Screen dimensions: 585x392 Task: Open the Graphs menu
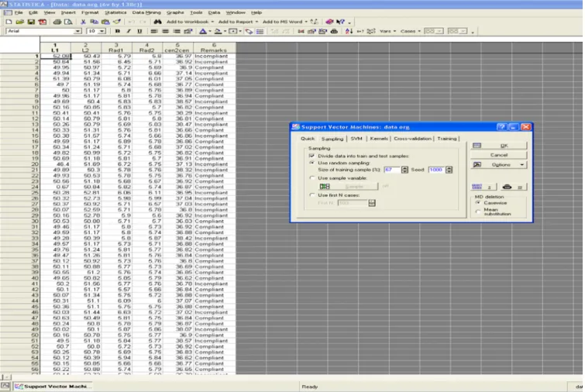pos(175,12)
